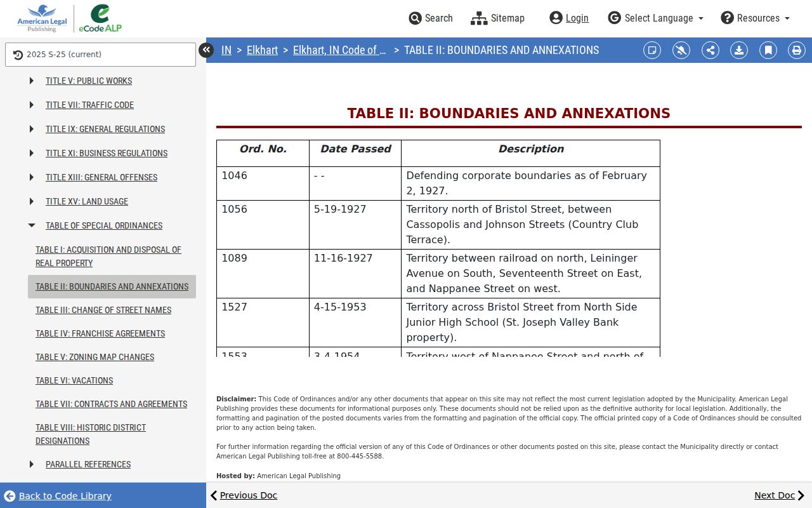Toggle the follow-changes bell icon

tap(681, 50)
